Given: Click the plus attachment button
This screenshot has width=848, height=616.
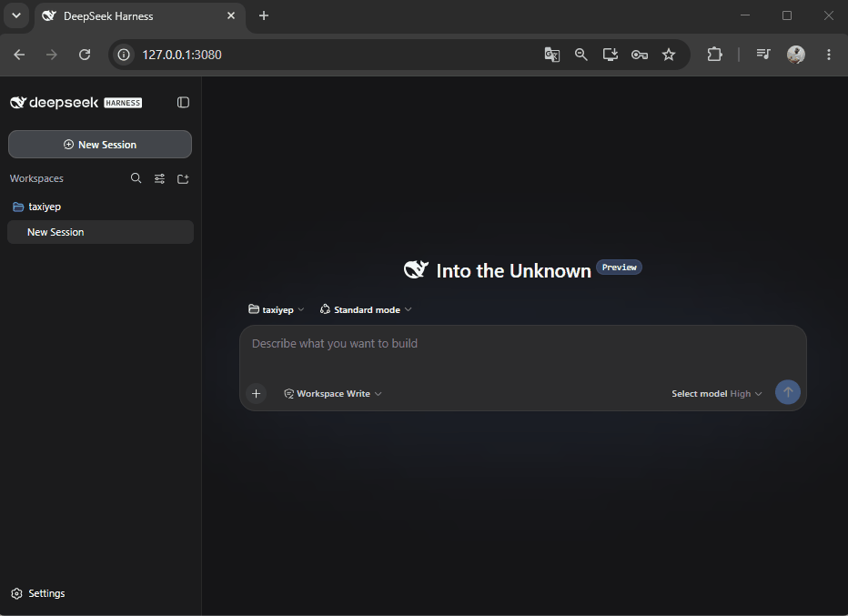Looking at the screenshot, I should (257, 393).
